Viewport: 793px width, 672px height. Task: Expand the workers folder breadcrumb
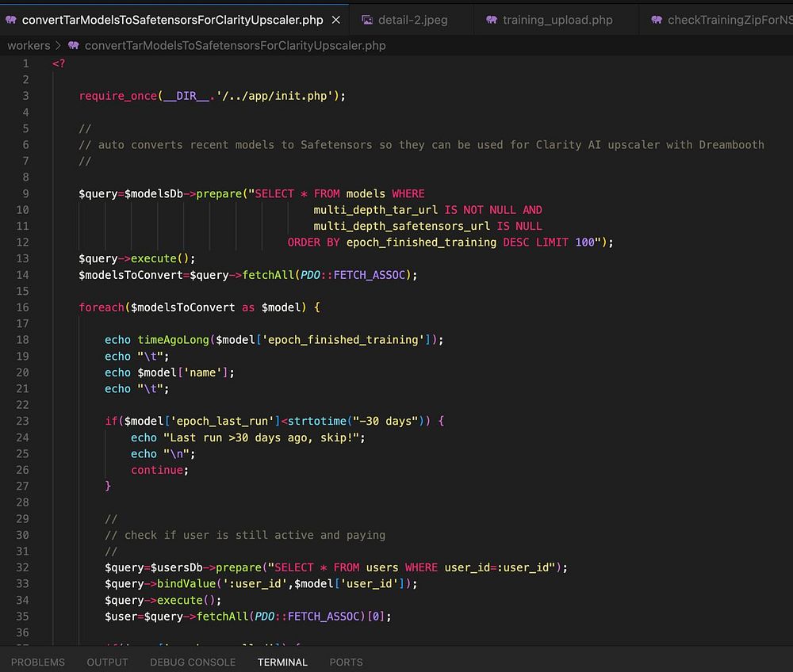(x=29, y=46)
